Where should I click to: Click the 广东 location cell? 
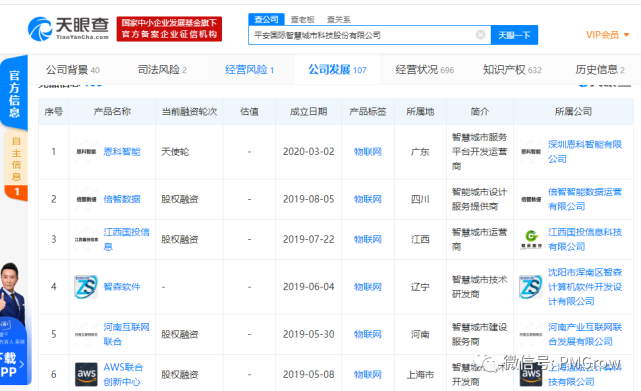coord(420,152)
